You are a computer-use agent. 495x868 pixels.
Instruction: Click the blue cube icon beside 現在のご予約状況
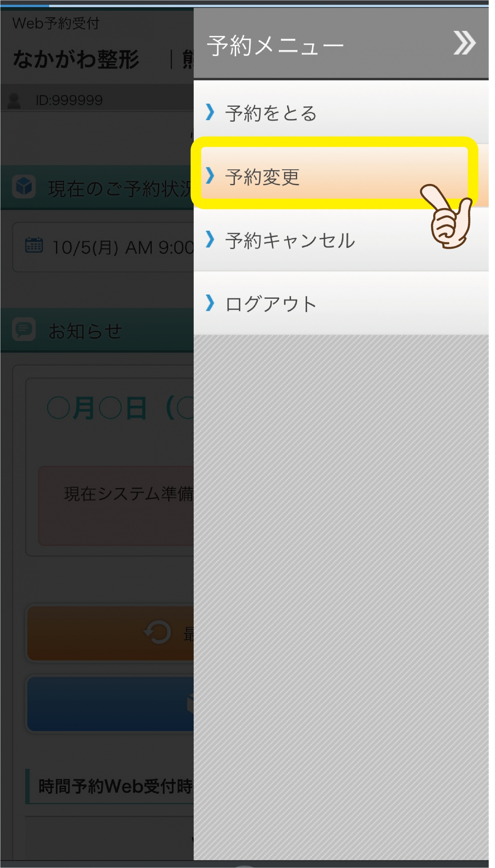(x=24, y=186)
